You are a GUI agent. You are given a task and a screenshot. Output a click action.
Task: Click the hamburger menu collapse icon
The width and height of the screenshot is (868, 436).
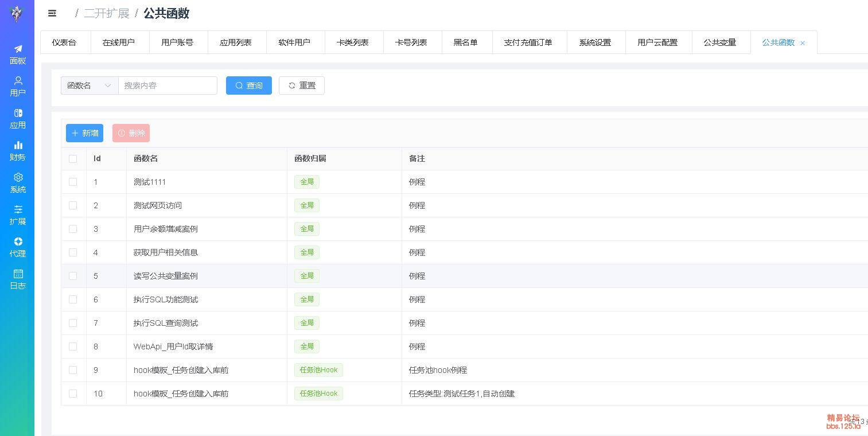click(x=52, y=13)
